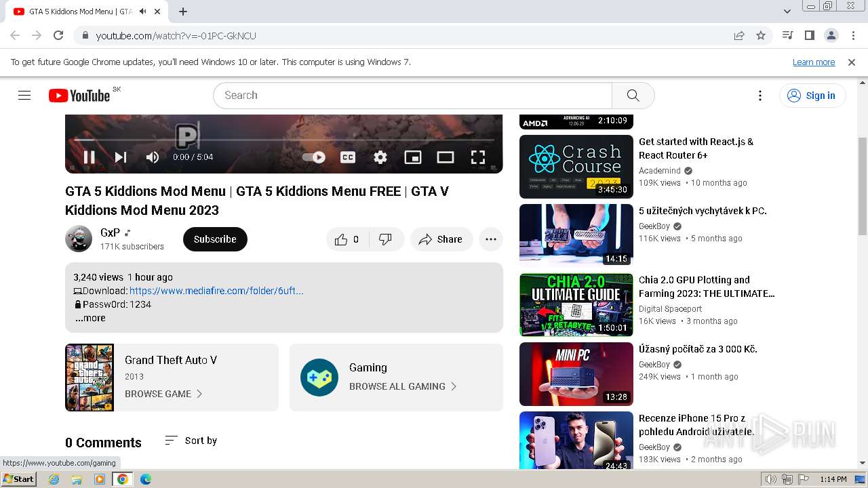
Task: Toggle Chrome side panel
Action: [x=809, y=35]
